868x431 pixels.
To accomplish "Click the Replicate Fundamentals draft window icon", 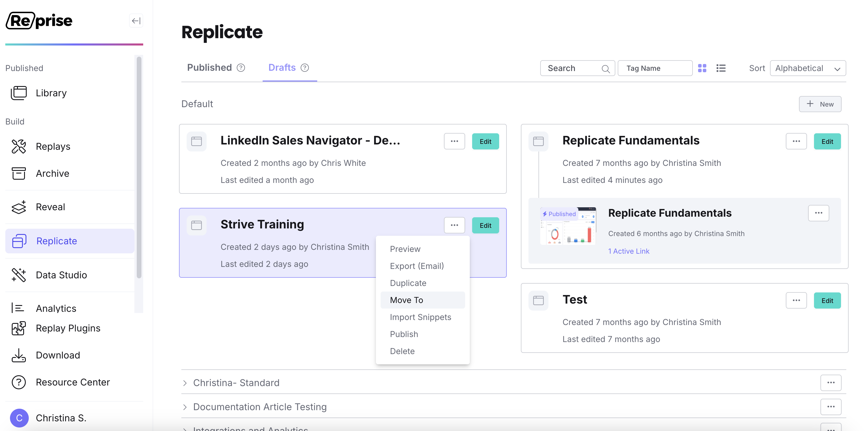I will pos(538,141).
